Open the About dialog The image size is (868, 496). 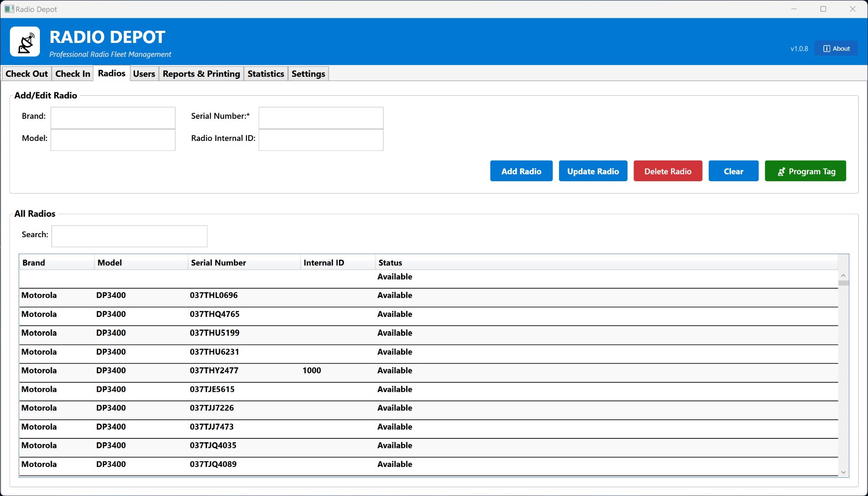[836, 49]
